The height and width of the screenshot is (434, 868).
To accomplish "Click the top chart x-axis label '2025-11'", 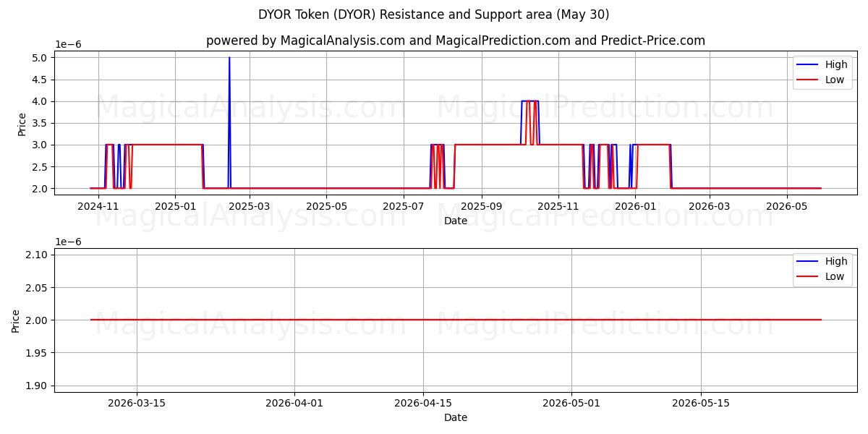I will coord(558,206).
